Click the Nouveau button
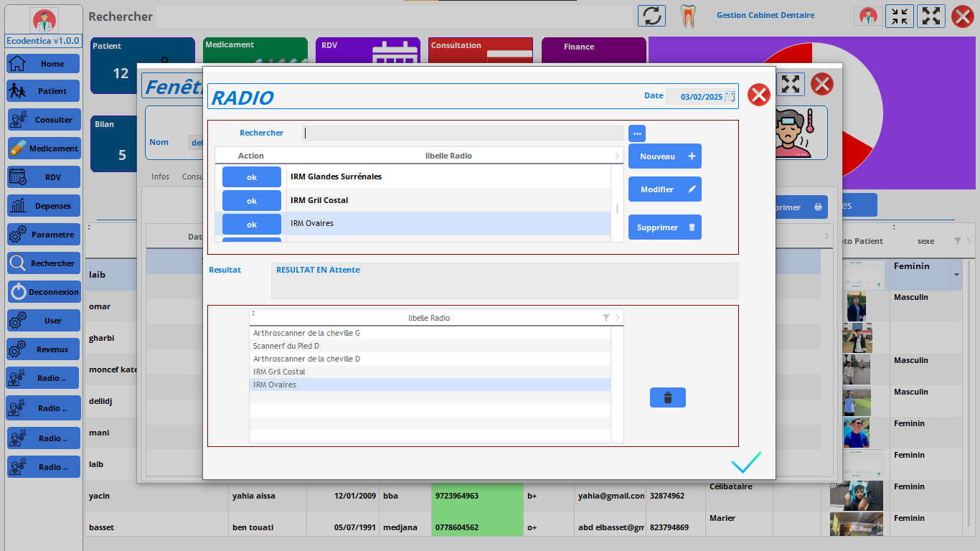 [x=664, y=156]
